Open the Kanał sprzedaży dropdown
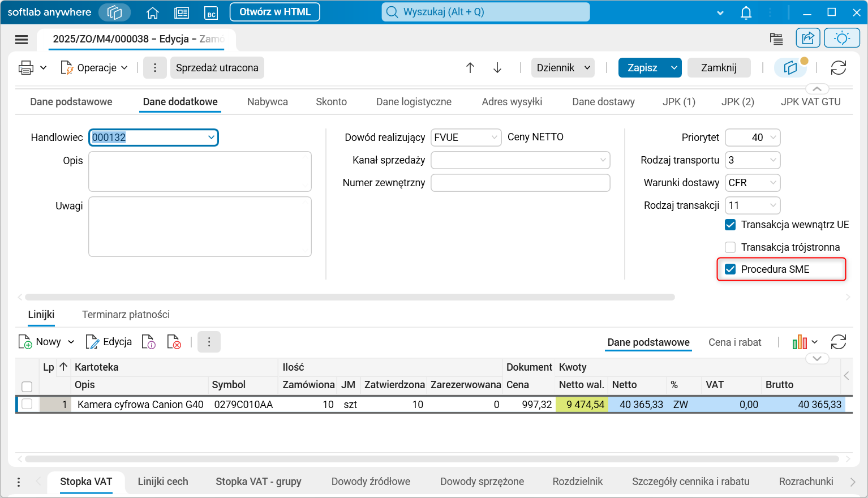This screenshot has height=498, width=868. pos(603,160)
